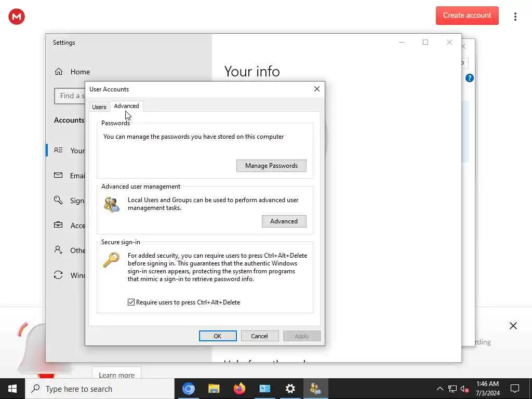Click the Home icon in Settings sidebar

tap(59, 72)
